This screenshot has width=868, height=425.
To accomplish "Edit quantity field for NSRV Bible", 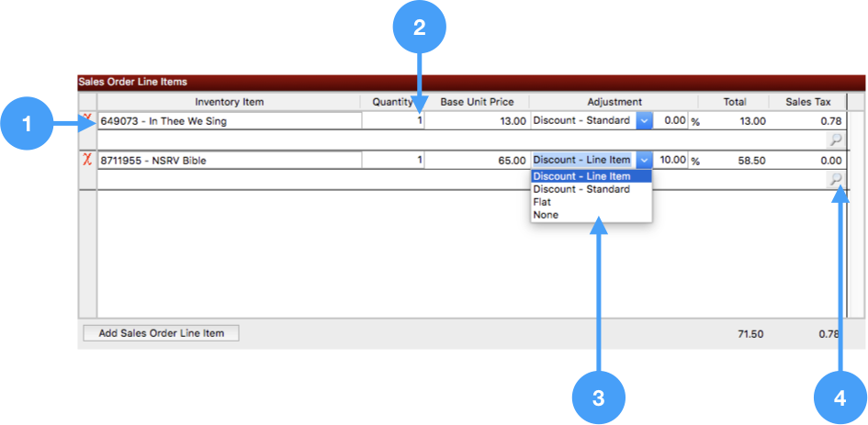I will click(x=393, y=160).
